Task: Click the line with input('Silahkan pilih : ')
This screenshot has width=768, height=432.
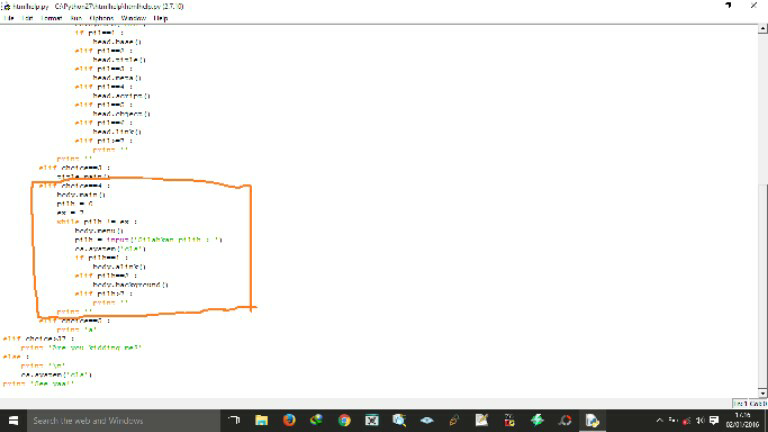Action: click(148, 240)
